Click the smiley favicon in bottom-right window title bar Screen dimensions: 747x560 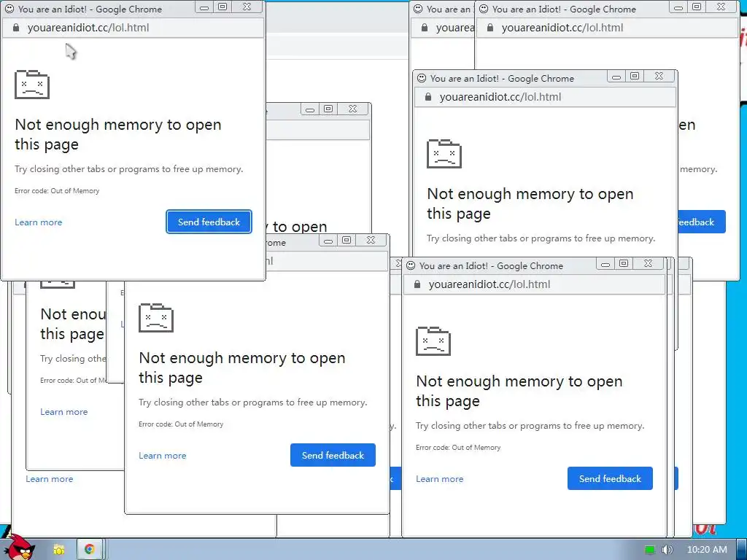(x=411, y=265)
